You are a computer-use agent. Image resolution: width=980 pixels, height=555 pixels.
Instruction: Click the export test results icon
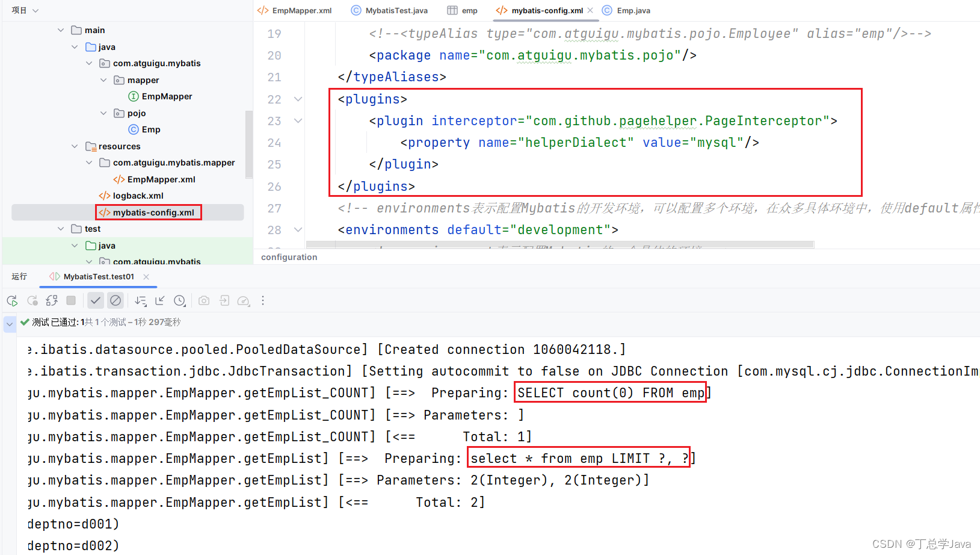[x=224, y=300]
